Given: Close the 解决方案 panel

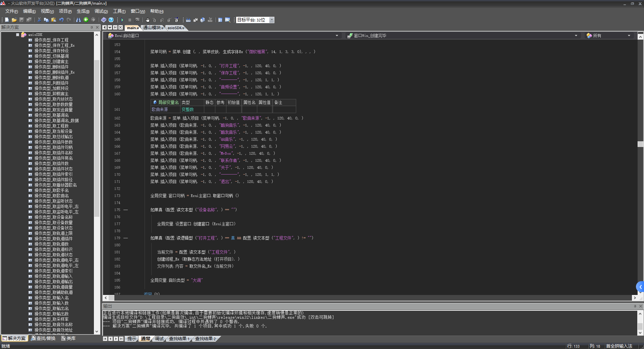Looking at the screenshot, I should pos(97,28).
